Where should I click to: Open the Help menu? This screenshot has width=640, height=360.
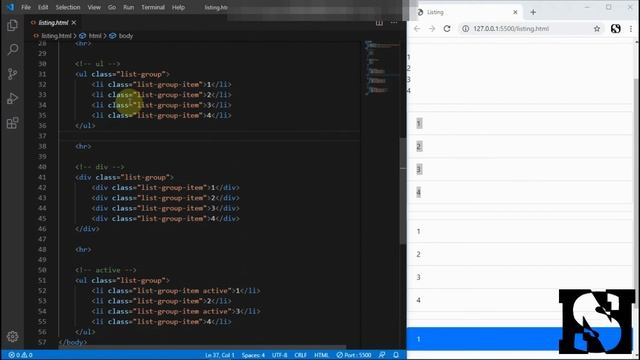pyautogui.click(x=178, y=7)
